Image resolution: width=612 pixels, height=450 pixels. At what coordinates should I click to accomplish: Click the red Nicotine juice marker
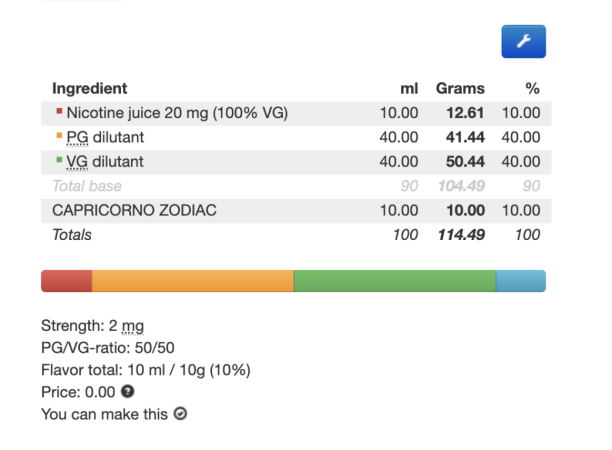[59, 111]
